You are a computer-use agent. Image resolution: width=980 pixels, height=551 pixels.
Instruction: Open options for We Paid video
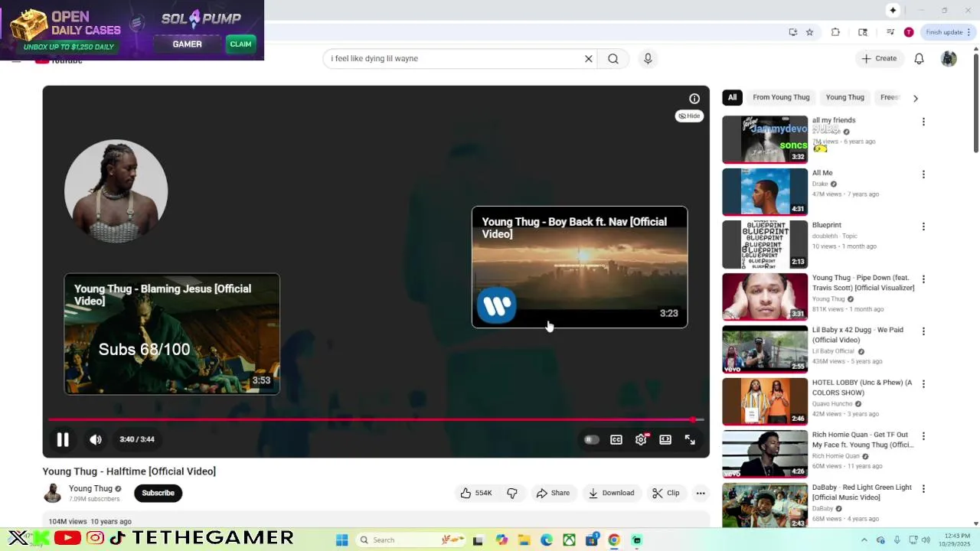(x=923, y=331)
